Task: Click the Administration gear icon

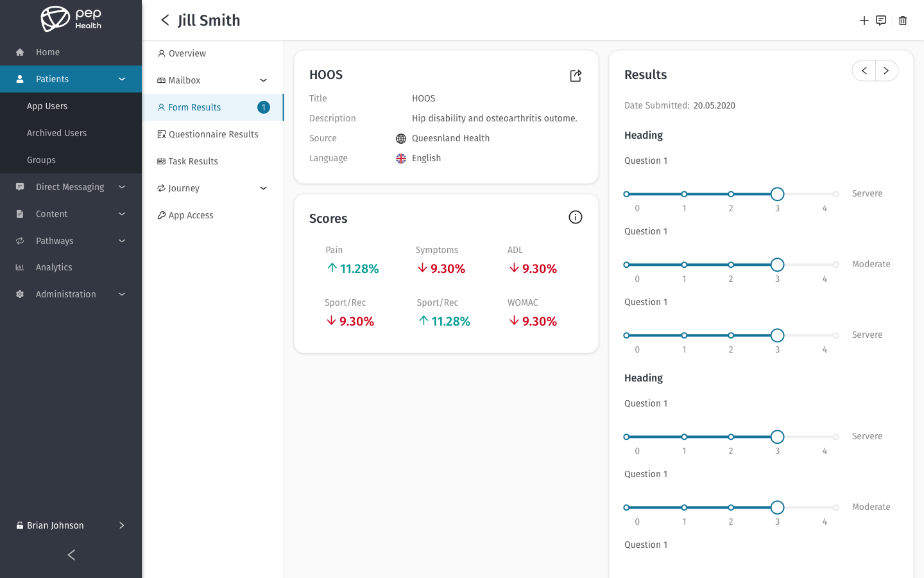Action: 20,294
